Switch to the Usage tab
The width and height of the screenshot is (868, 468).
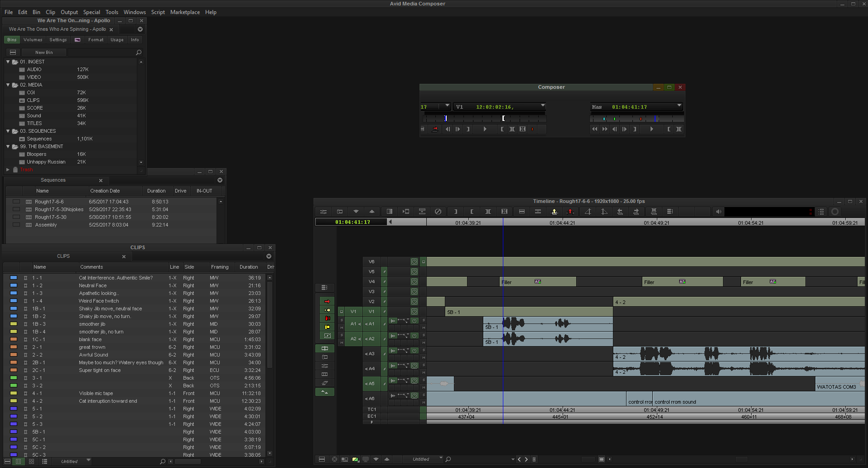(x=117, y=40)
